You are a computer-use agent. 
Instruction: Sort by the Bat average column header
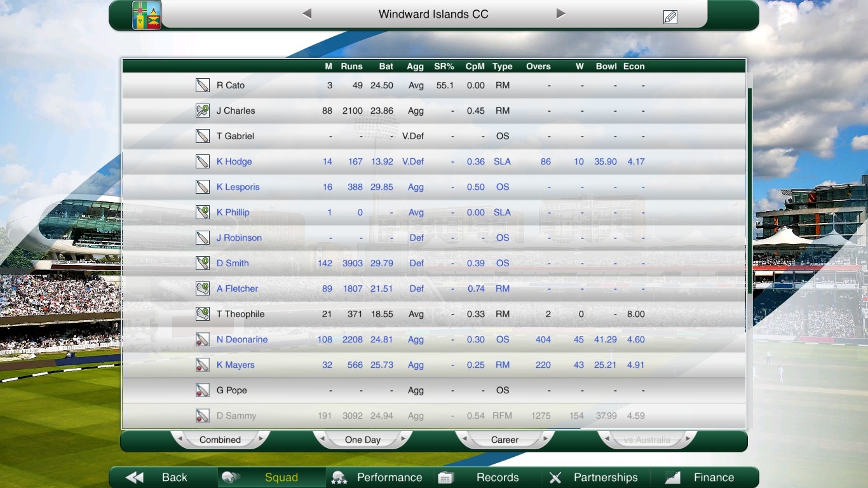[386, 66]
